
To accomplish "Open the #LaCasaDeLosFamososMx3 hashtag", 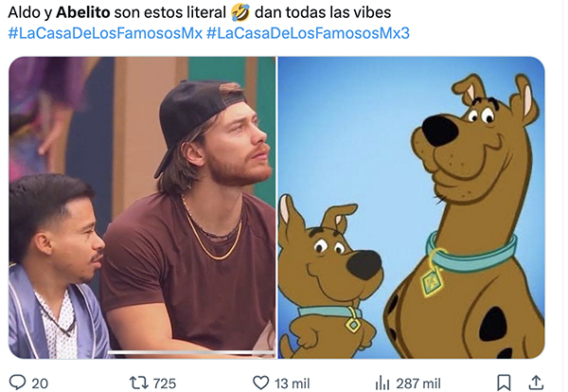I will 308,33.
